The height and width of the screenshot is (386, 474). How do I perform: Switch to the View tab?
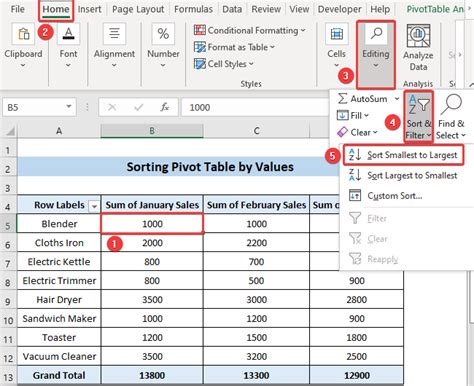(299, 9)
